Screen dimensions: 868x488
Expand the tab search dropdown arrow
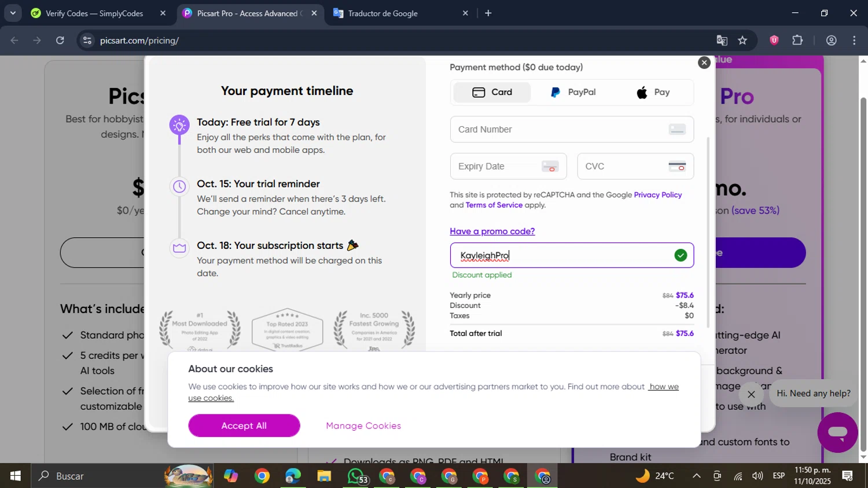click(12, 13)
